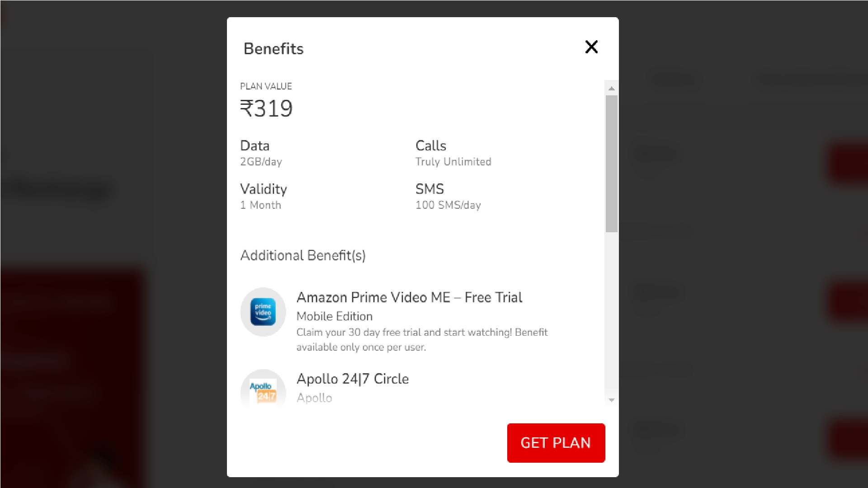Click the scrollbar up arrow

tap(611, 88)
